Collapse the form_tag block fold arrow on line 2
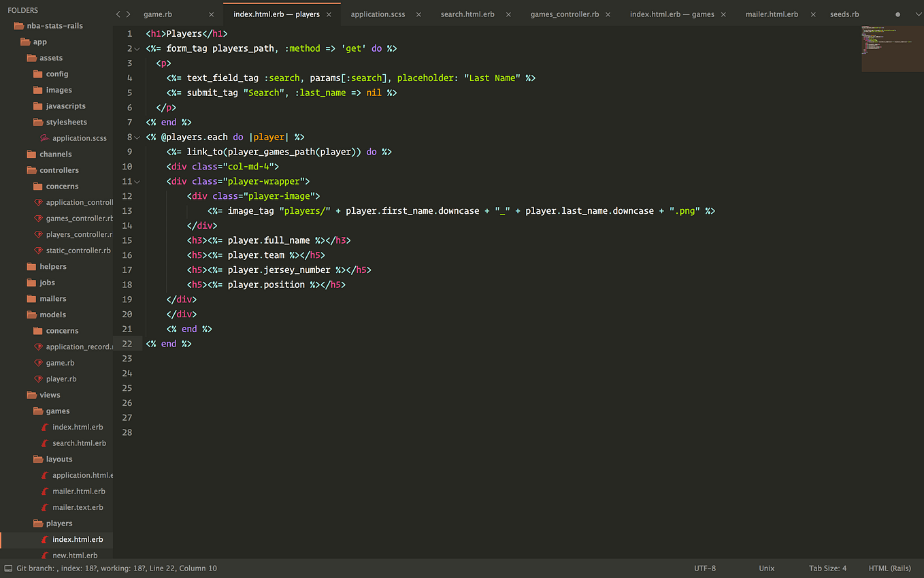 [136, 48]
